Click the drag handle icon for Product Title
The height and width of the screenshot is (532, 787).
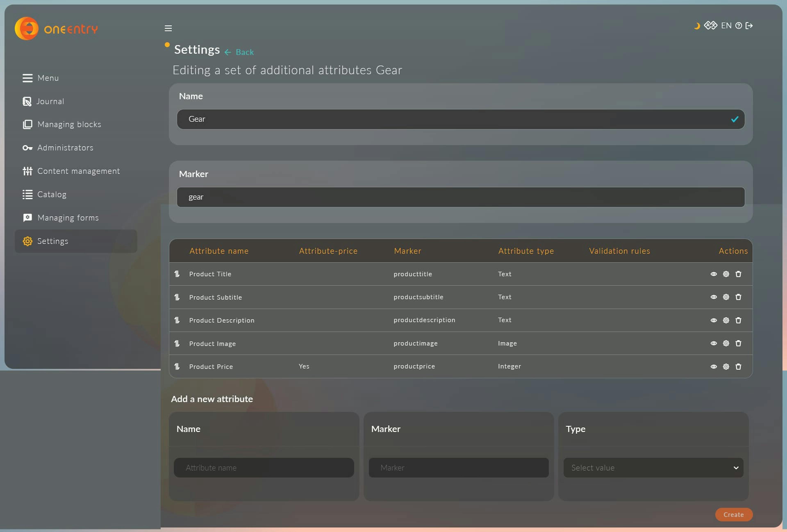pos(178,274)
